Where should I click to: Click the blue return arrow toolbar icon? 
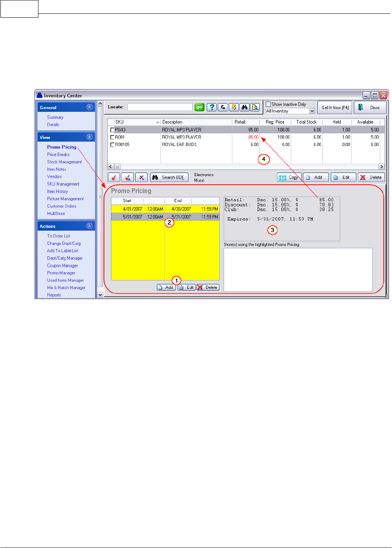[223, 107]
